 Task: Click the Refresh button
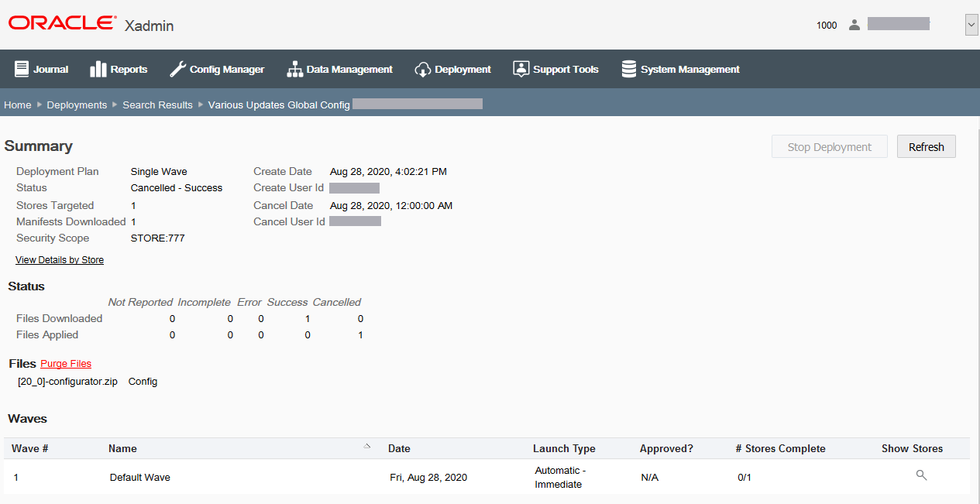926,146
